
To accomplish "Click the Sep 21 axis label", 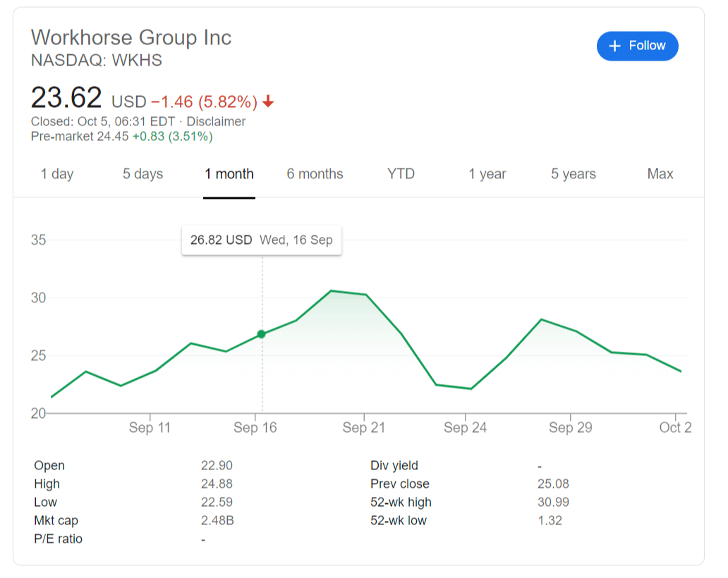I will [363, 427].
